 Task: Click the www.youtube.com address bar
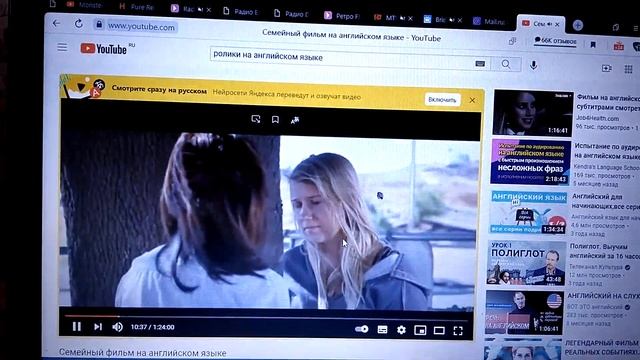(x=141, y=27)
